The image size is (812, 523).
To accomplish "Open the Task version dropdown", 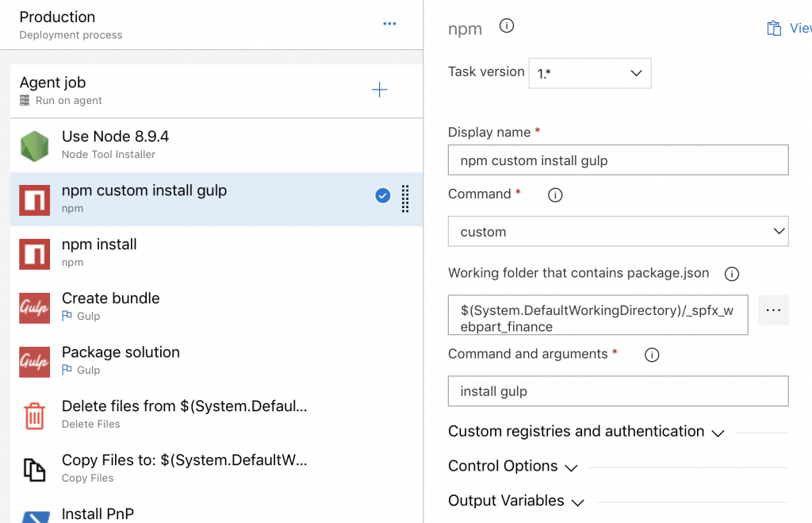I will 590,73.
